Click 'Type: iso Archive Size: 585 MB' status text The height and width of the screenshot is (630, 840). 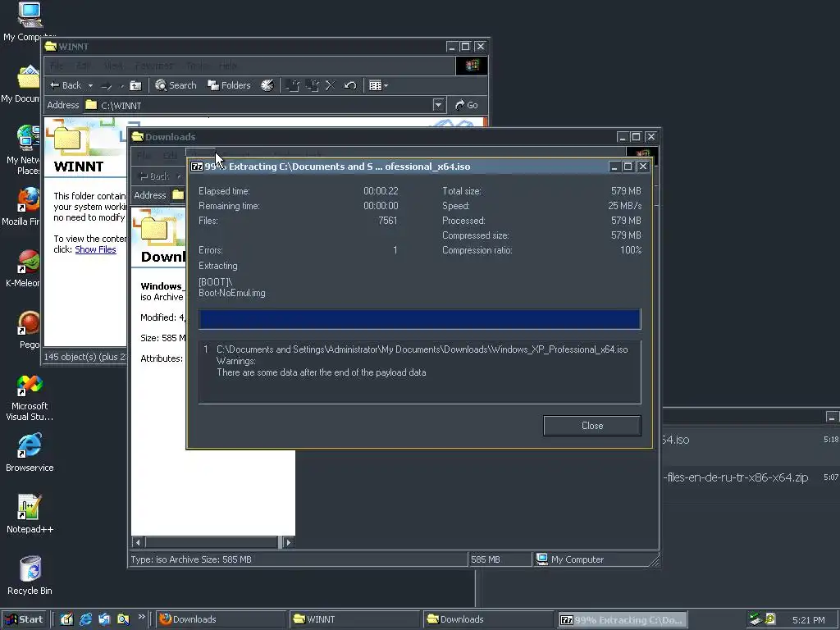190,559
